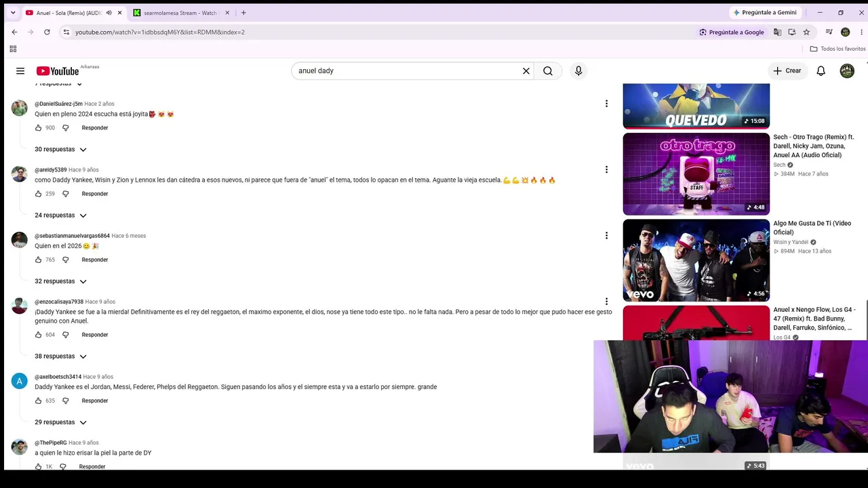Open the Crear menu

point(787,70)
